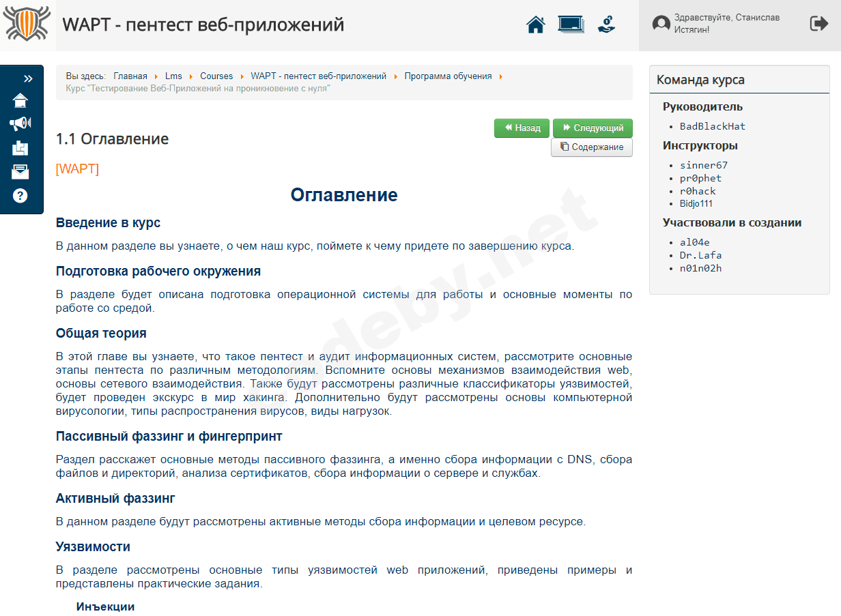The height and width of the screenshot is (616, 841).
Task: Open Программа обучения breadcrumb link
Action: coord(448,76)
